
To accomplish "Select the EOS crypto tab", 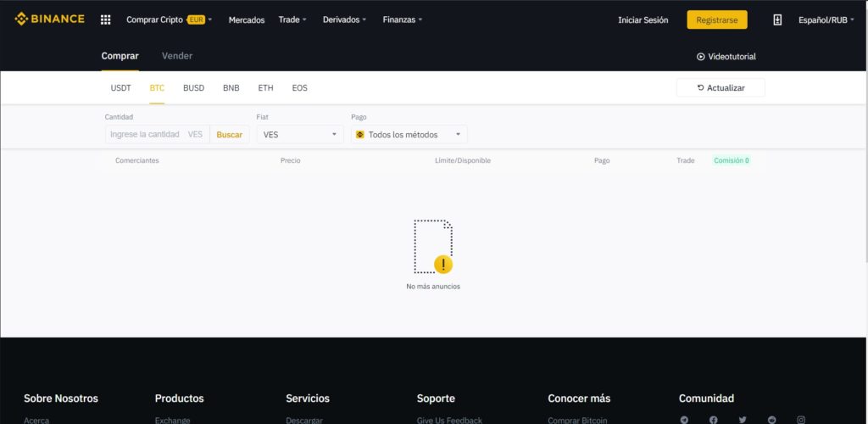I will click(299, 88).
